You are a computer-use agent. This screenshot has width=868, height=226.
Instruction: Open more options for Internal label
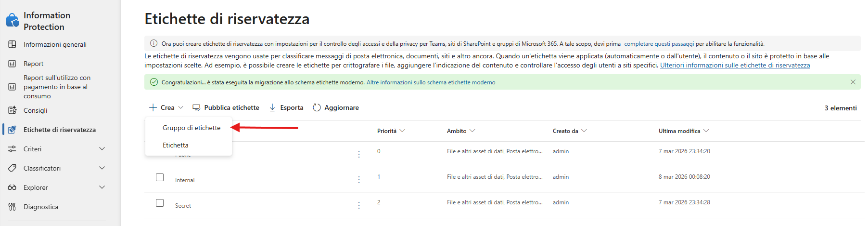coord(359,180)
